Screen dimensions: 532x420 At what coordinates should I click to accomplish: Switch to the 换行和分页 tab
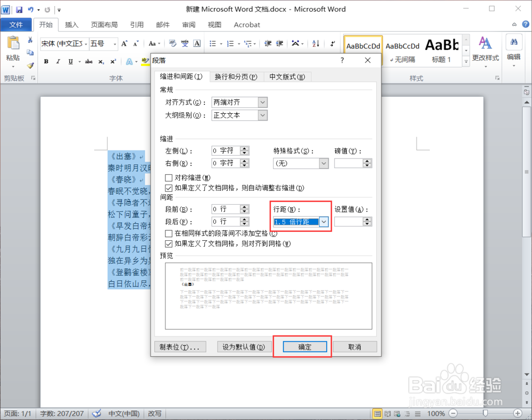[236, 77]
